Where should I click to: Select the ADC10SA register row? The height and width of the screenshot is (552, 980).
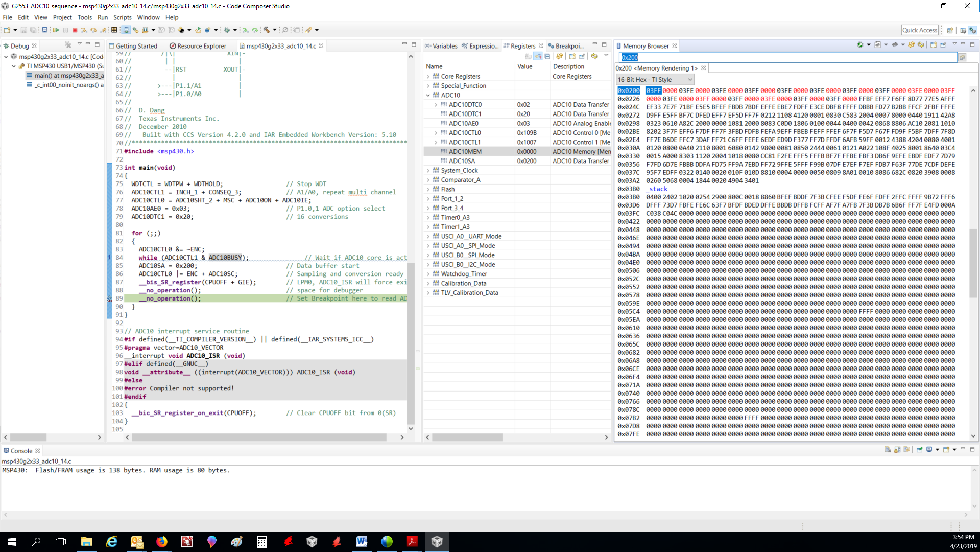coord(462,161)
